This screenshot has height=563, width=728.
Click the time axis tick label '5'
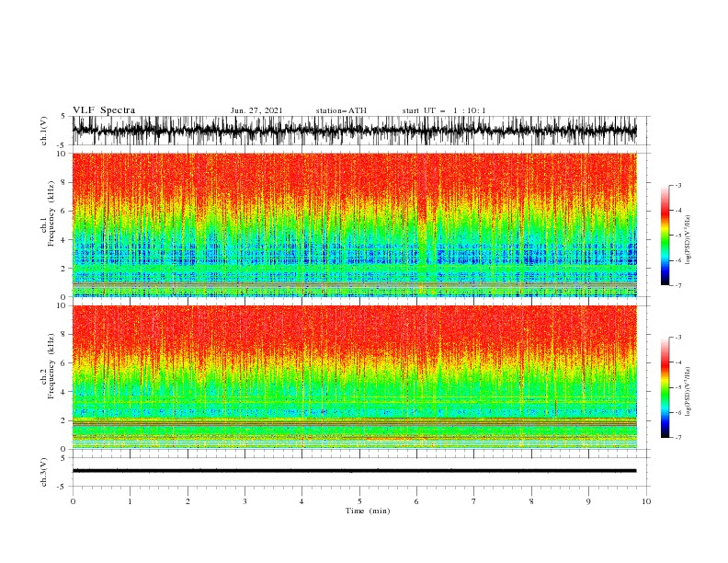(x=359, y=501)
